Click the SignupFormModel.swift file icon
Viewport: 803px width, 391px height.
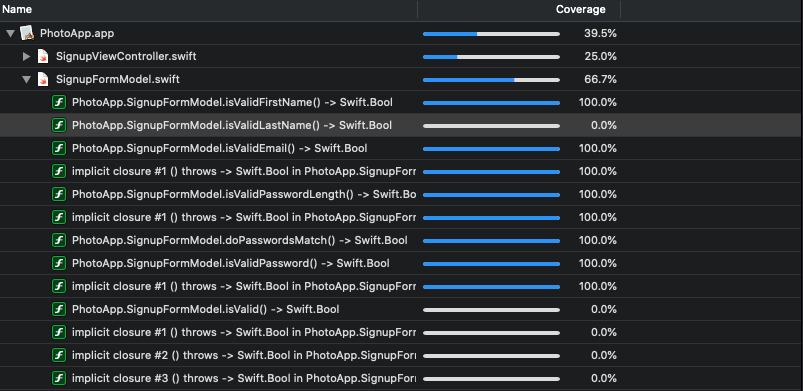[x=44, y=79]
